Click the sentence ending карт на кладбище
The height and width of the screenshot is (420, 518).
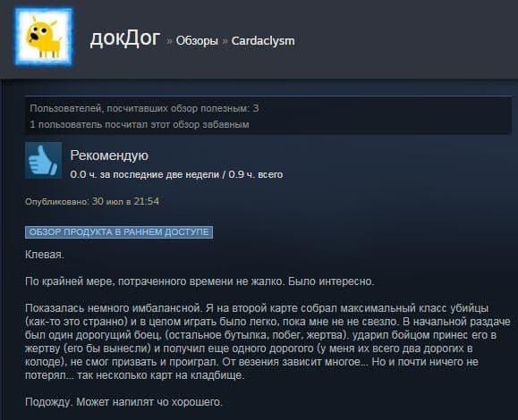(134, 375)
